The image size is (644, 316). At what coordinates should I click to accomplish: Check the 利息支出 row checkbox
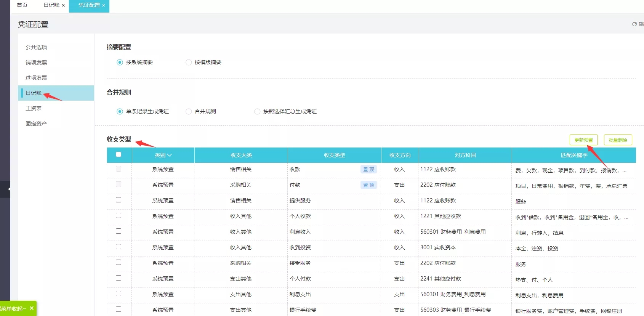119,294
